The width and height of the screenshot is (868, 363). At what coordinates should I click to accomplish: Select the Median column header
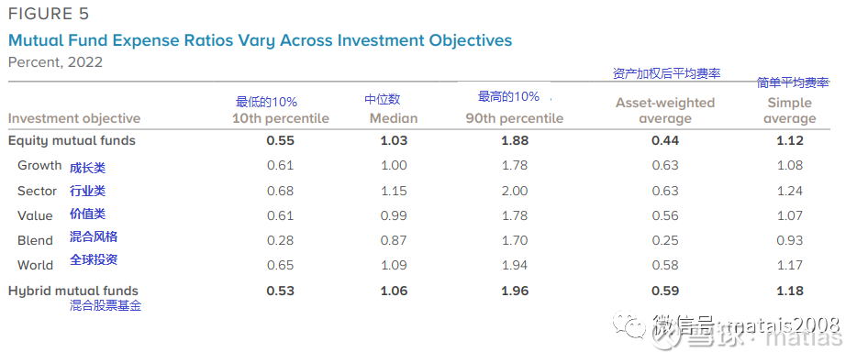[x=394, y=118]
